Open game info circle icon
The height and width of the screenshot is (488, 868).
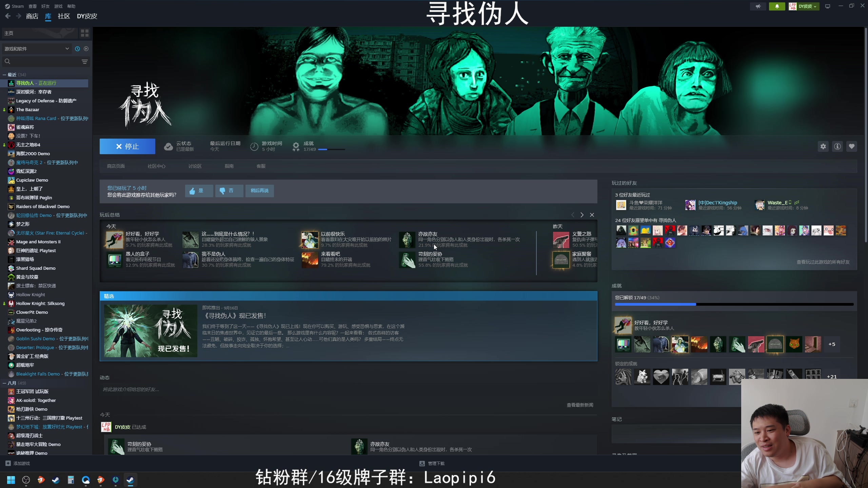[x=837, y=146]
